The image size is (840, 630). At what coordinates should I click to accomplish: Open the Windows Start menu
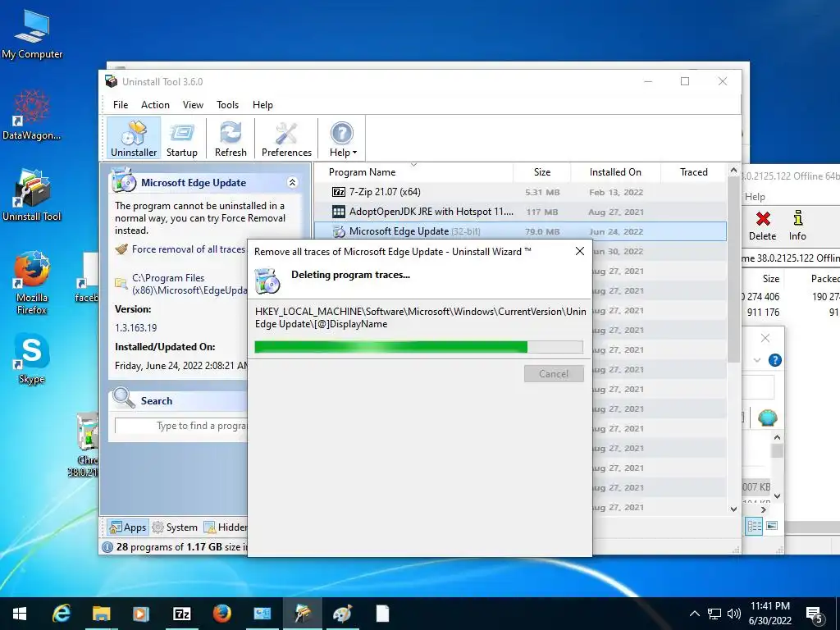pyautogui.click(x=20, y=614)
